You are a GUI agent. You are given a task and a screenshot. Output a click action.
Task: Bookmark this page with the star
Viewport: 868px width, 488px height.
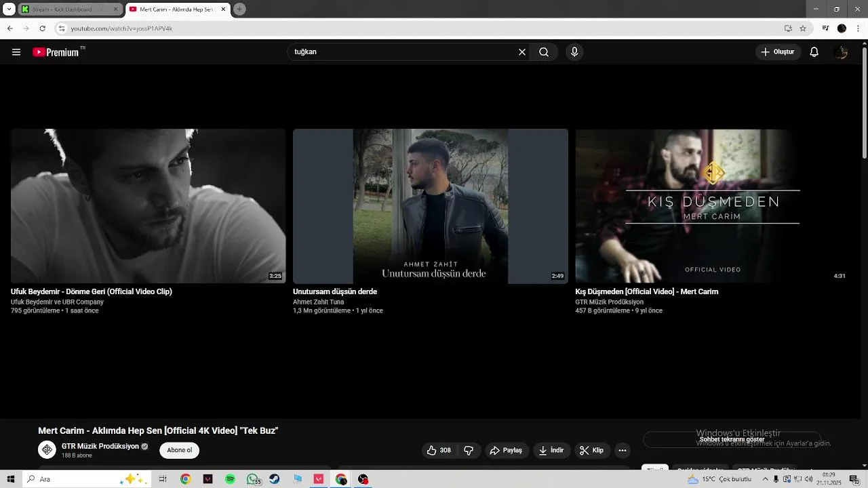(x=803, y=28)
